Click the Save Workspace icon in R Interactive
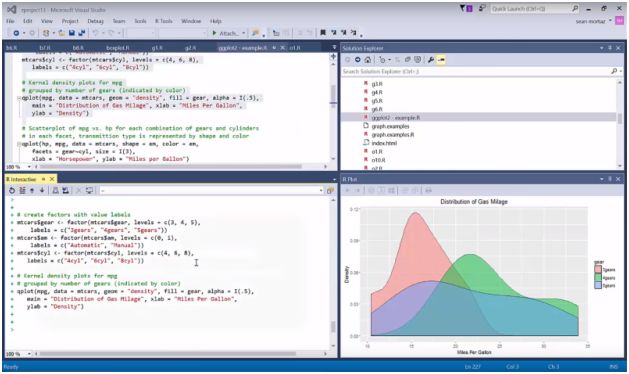 tap(65, 190)
